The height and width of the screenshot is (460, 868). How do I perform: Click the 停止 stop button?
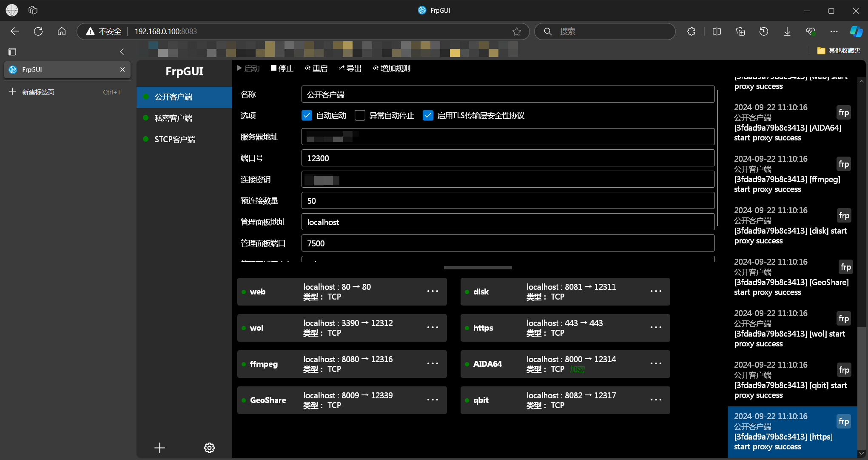tap(282, 69)
